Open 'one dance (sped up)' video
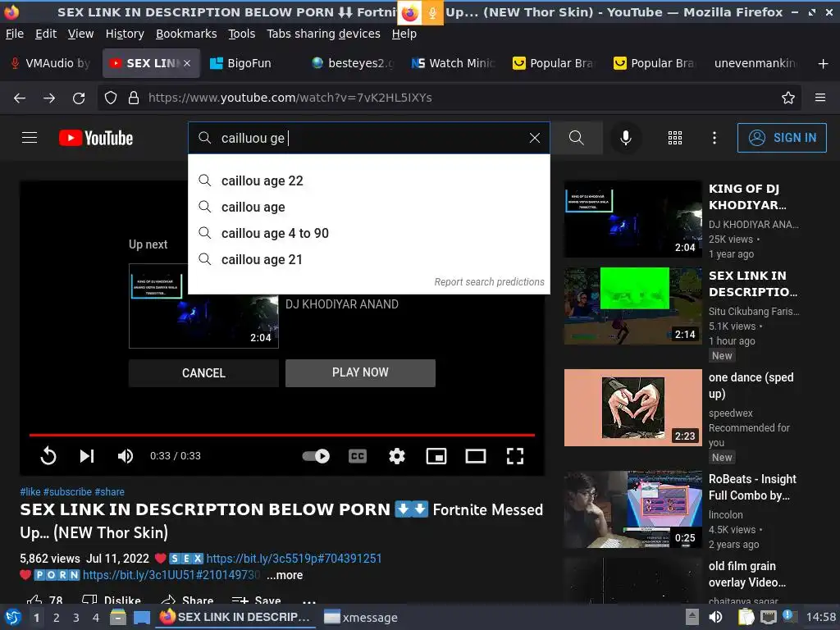 632,407
